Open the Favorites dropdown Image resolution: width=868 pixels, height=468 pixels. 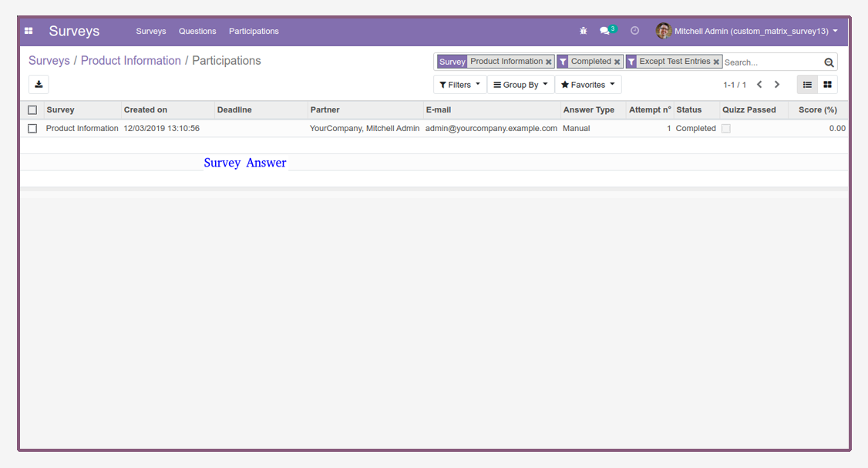[x=588, y=85]
